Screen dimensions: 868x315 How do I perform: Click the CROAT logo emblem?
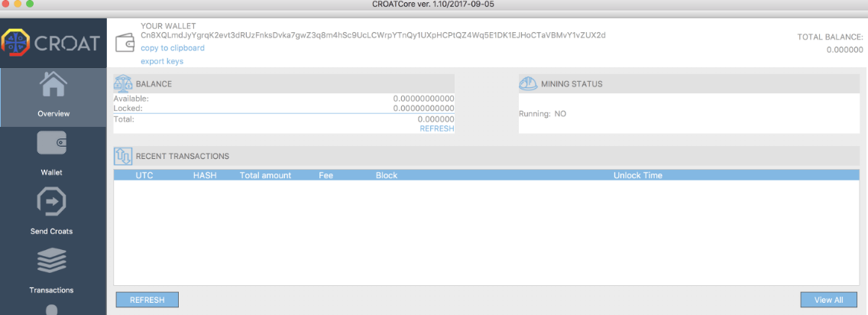tap(17, 43)
